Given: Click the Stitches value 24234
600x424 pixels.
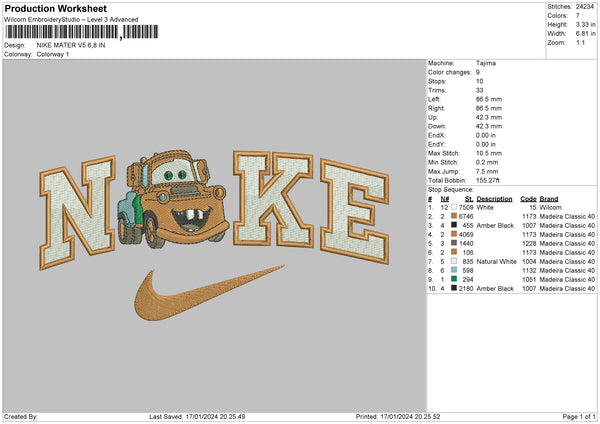Looking at the screenshot, I should click(x=583, y=6).
